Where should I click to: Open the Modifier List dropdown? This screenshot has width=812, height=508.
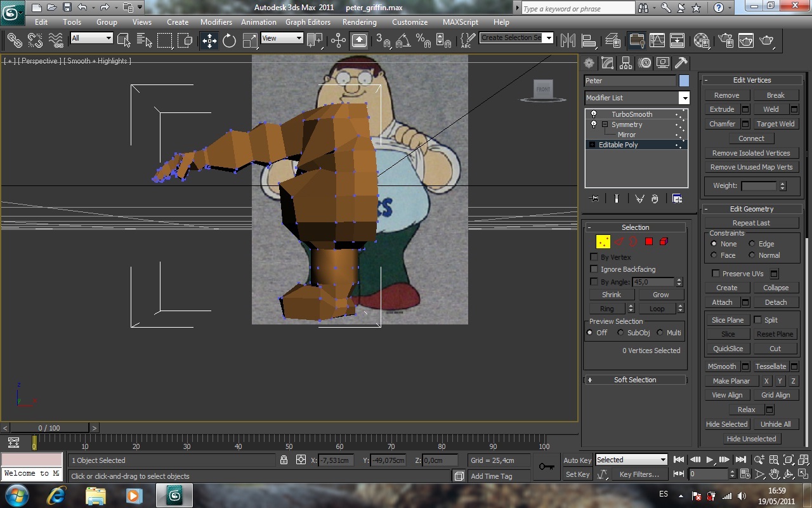684,98
